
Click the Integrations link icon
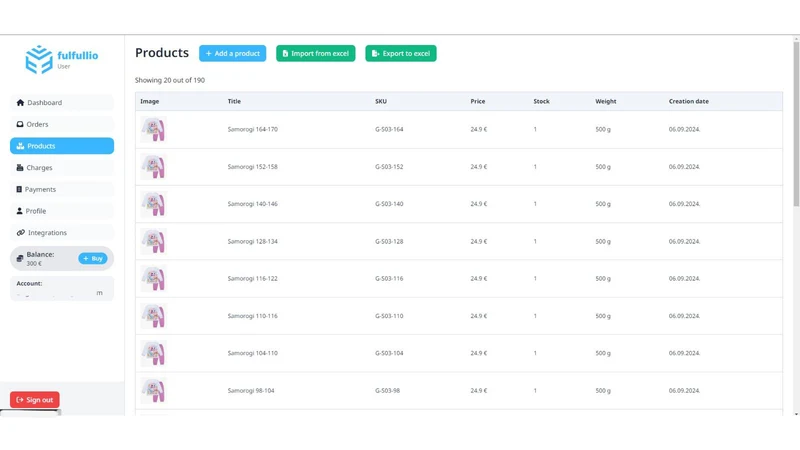pyautogui.click(x=20, y=233)
